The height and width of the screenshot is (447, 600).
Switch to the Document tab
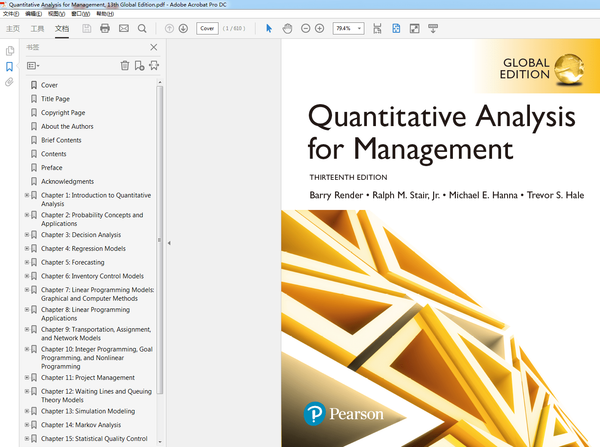click(x=62, y=29)
